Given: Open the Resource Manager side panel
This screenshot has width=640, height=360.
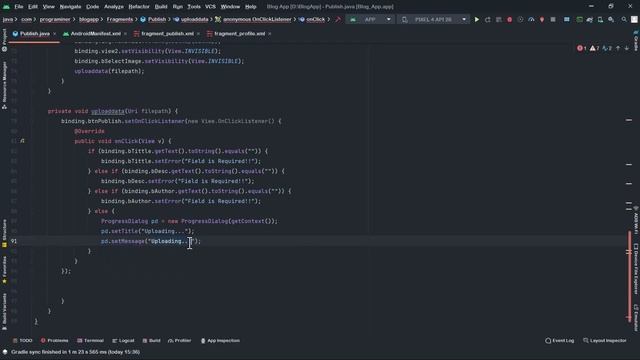Looking at the screenshot, I should tap(4, 85).
